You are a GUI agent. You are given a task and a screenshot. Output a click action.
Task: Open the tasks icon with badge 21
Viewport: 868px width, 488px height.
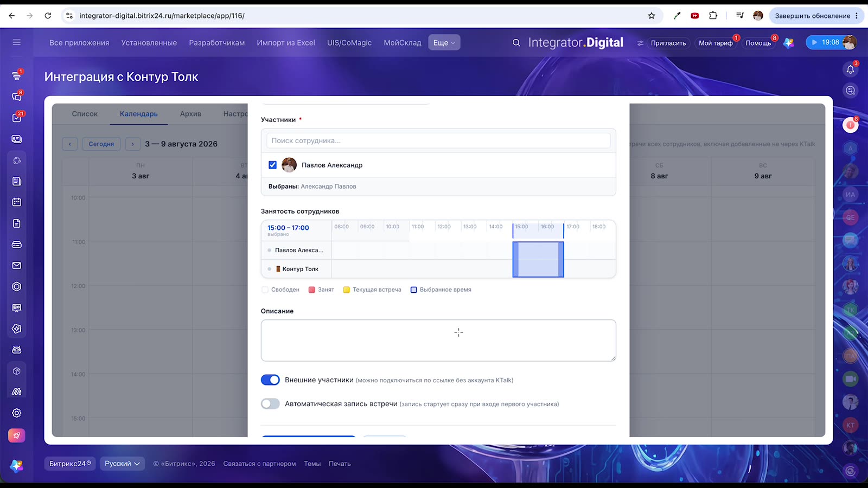(17, 118)
